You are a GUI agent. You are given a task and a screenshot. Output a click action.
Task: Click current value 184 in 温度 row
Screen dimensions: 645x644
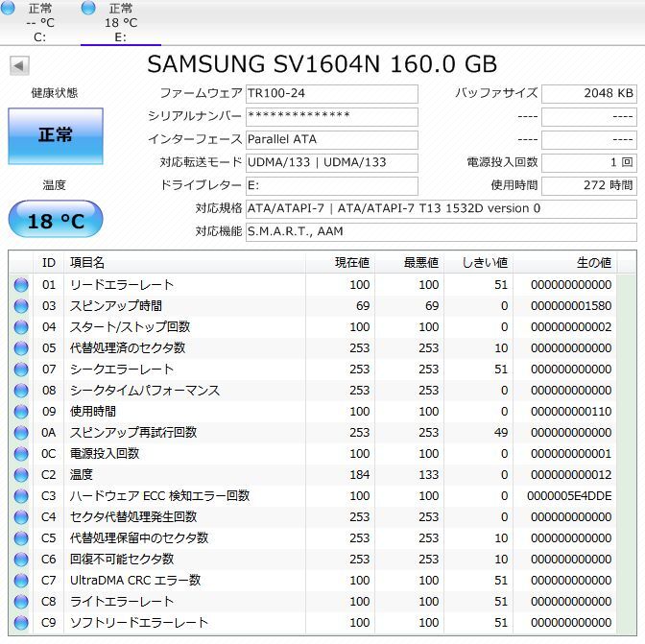pyautogui.click(x=360, y=475)
